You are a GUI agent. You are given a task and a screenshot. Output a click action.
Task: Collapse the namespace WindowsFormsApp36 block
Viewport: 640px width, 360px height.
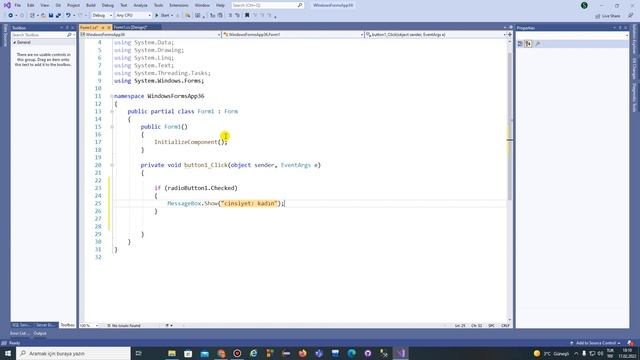coord(112,96)
